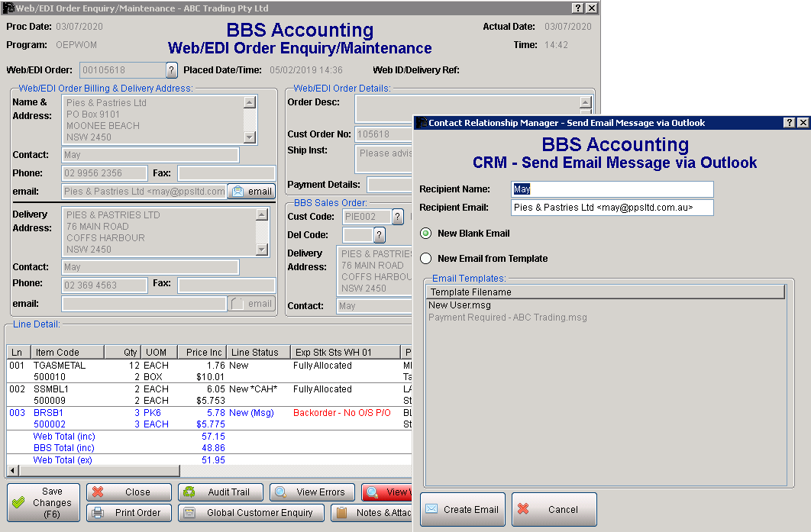Select the New User.msg template
The height and width of the screenshot is (532, 811).
tap(460, 305)
